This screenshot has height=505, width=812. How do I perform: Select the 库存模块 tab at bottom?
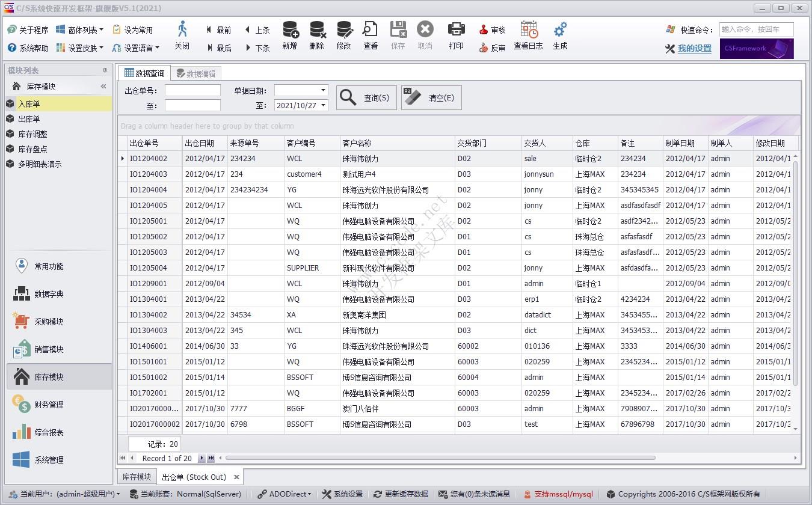point(136,476)
